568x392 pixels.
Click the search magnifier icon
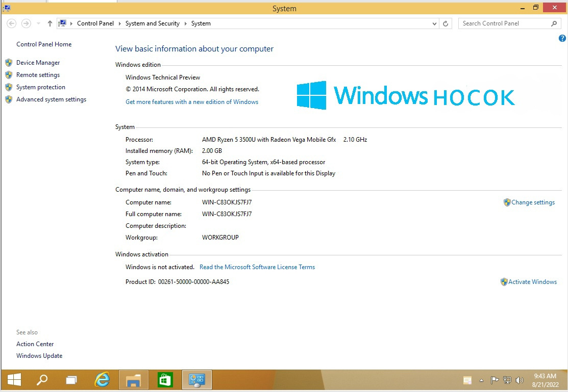pos(554,23)
